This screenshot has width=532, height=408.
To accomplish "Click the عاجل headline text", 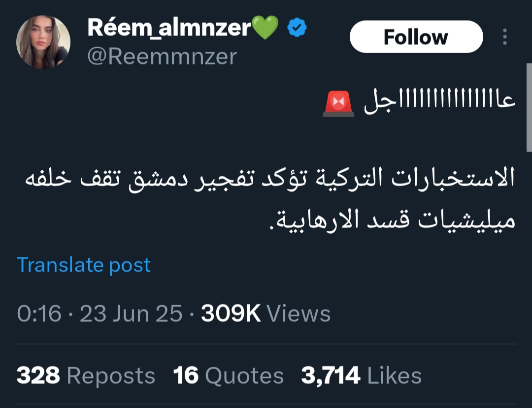I will coord(439,102).
